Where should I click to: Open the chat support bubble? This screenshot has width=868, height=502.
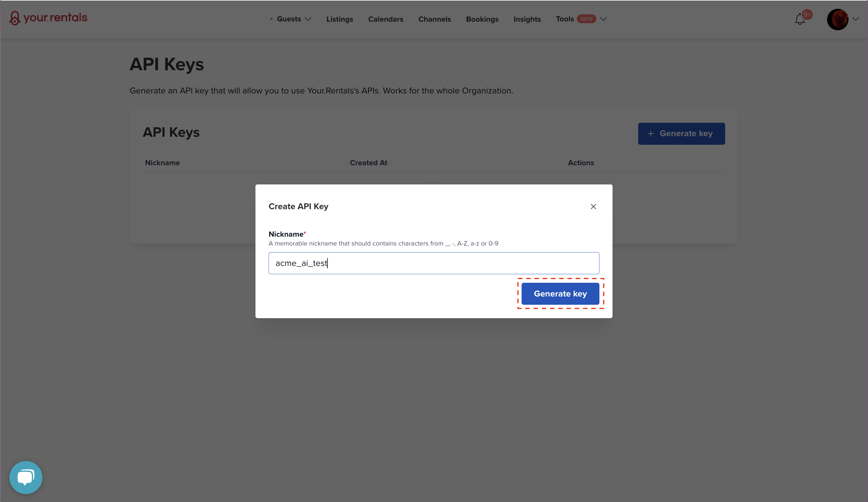(x=26, y=477)
